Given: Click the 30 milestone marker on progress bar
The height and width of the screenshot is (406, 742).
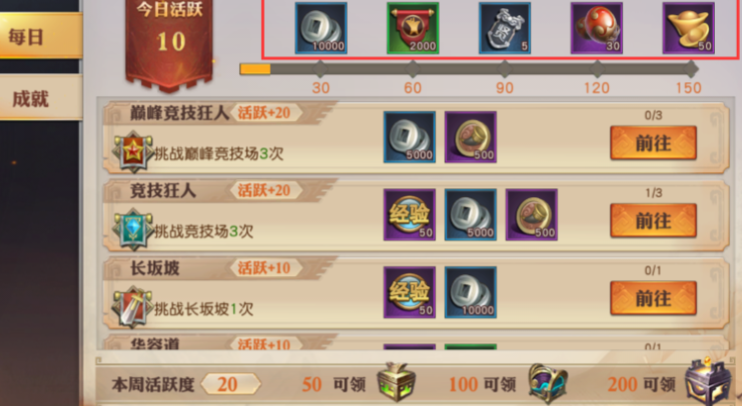Looking at the screenshot, I should tap(320, 69).
